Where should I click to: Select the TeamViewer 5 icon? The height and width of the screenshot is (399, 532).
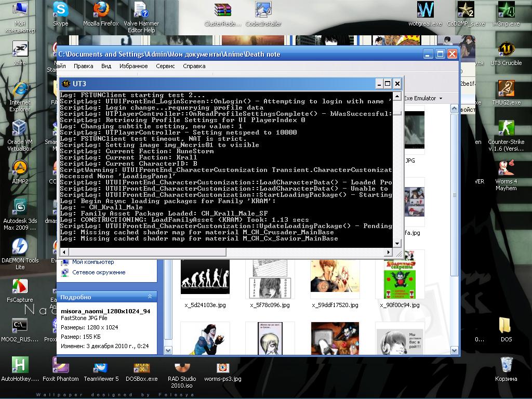pyautogui.click(x=101, y=366)
